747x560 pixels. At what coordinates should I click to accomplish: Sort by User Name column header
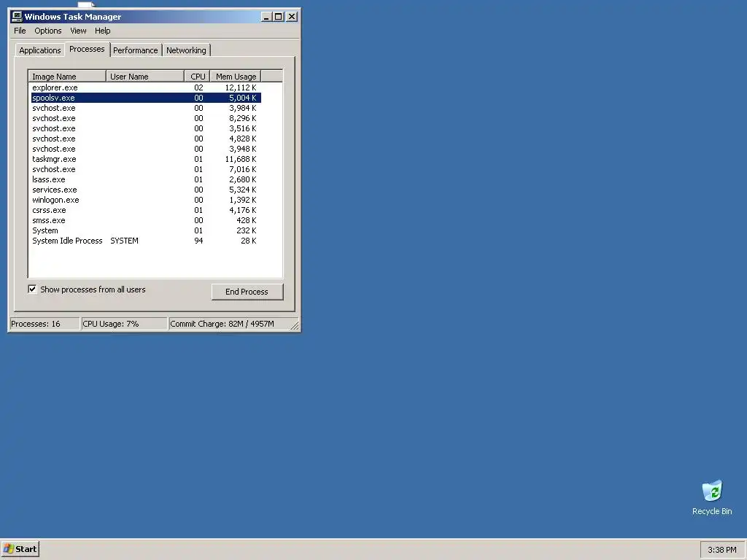coord(145,76)
